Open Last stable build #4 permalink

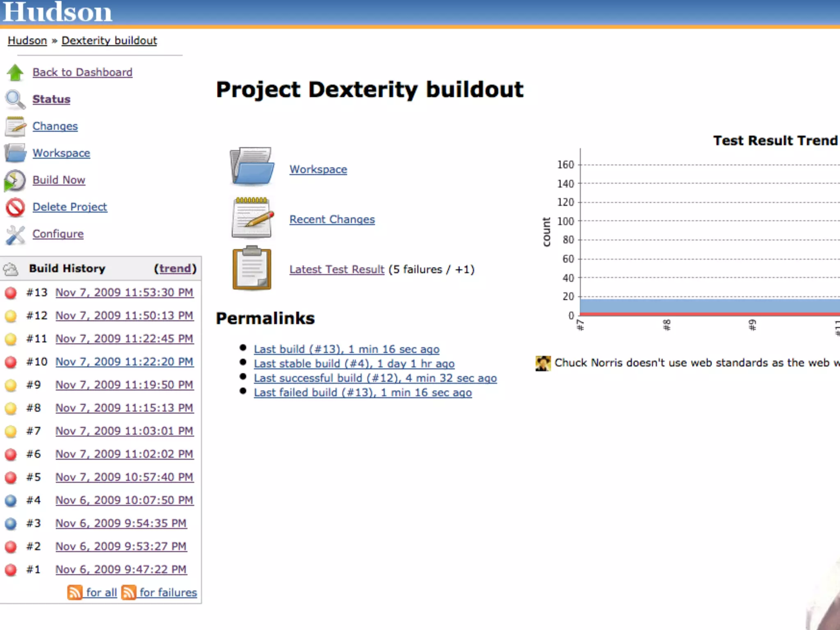coord(354,364)
